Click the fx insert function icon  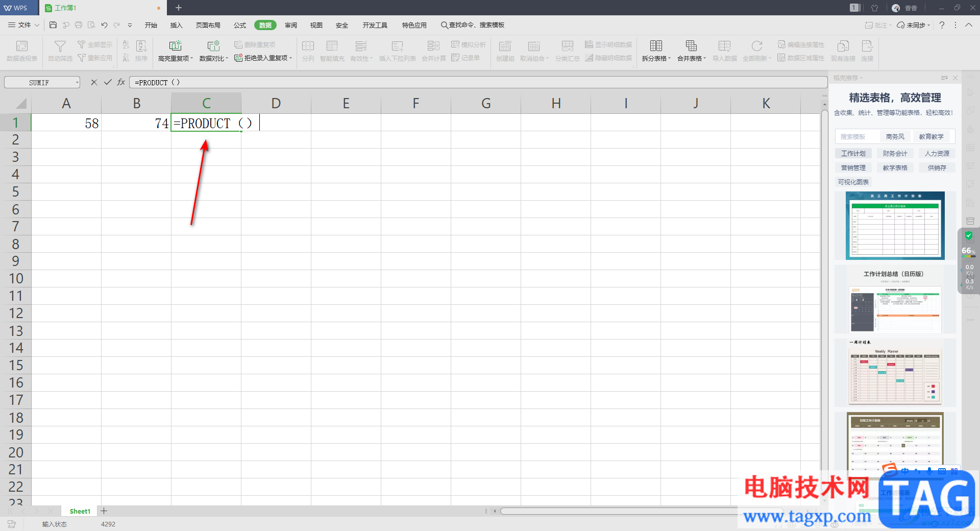point(121,82)
